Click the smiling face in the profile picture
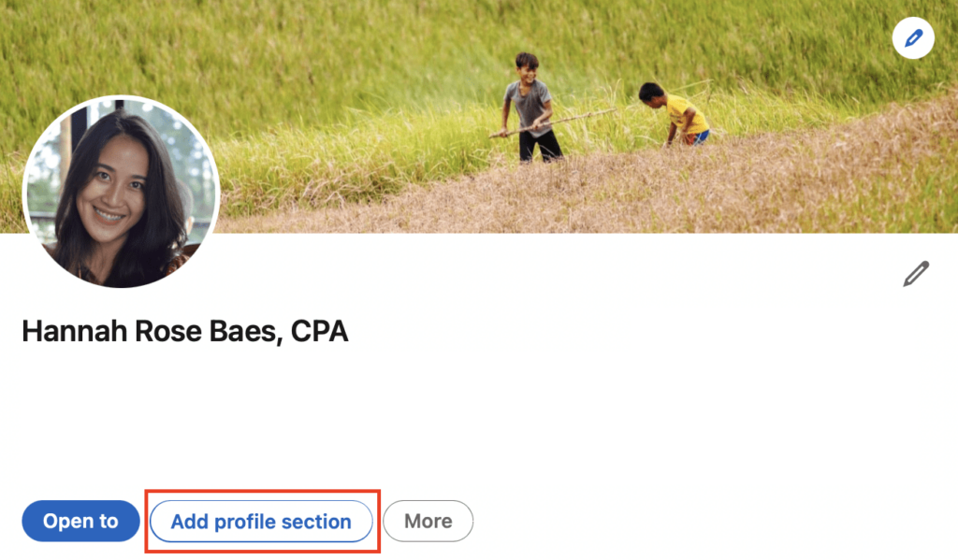The width and height of the screenshot is (958, 560). [x=113, y=186]
